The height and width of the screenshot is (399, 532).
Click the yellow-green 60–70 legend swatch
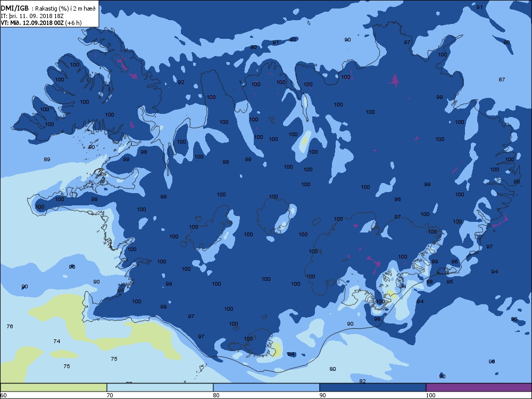click(x=54, y=387)
